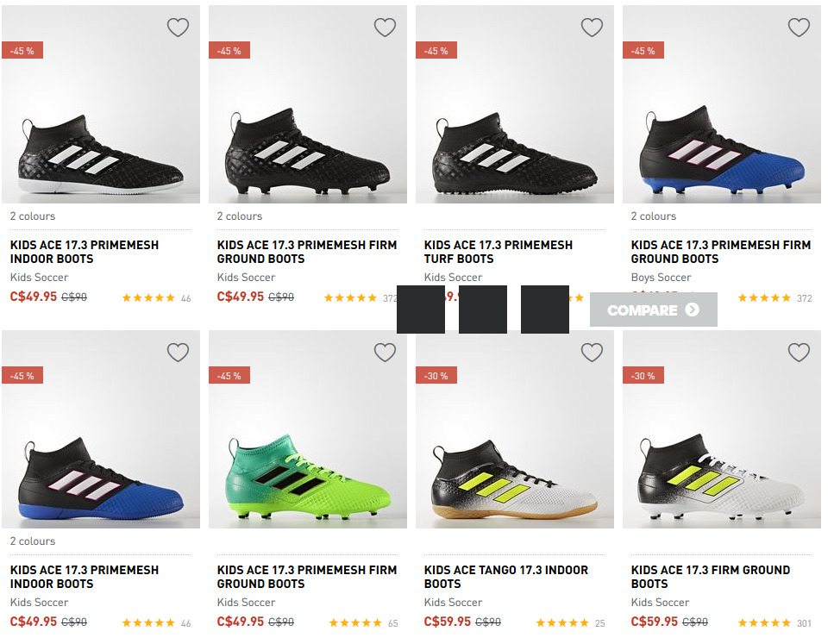834x644 pixels.
Task: Open the Kids Ace 17.3 Primemesh Turf Boots title
Action: click(498, 252)
